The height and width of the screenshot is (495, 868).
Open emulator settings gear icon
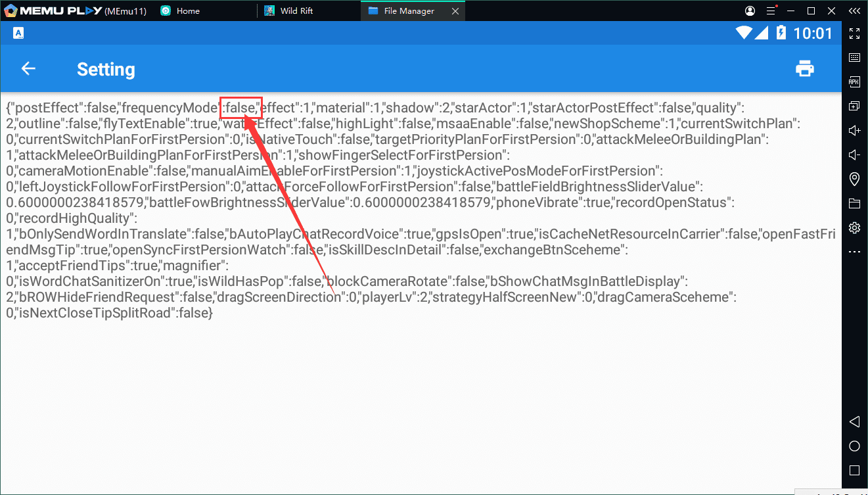tap(854, 227)
